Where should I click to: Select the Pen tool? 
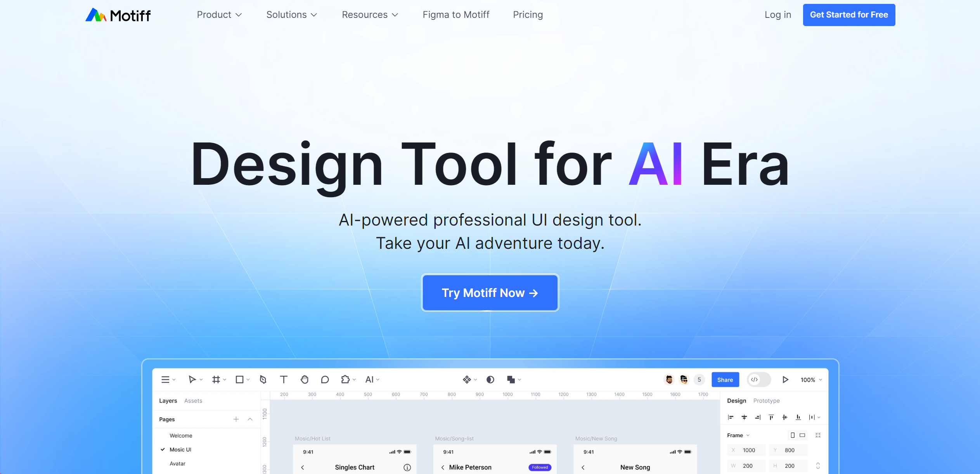(x=263, y=379)
